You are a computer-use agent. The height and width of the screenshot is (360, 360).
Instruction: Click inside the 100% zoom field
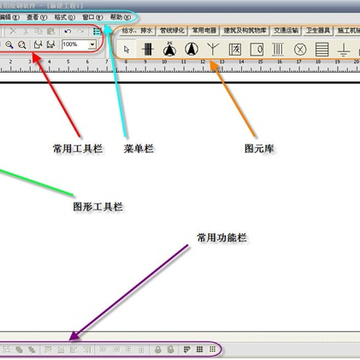tap(75, 44)
